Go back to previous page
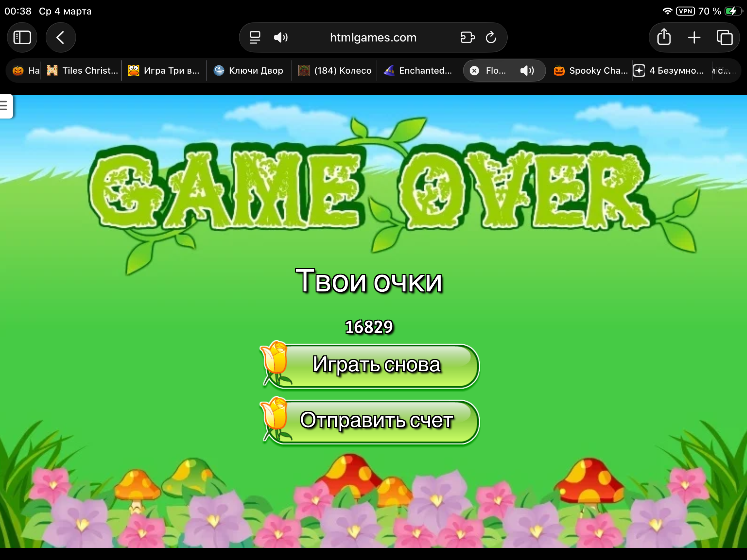The width and height of the screenshot is (747, 560). pos(61,37)
